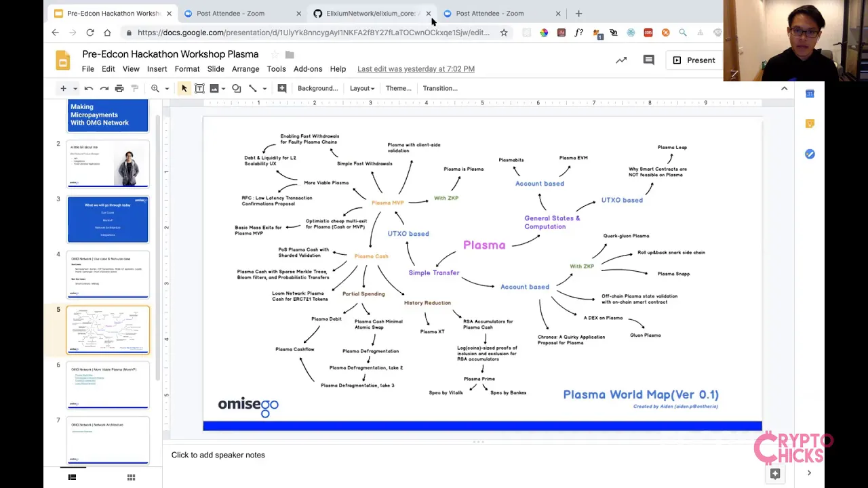
Task: Select slide 7 Network Architecture thumbnail
Action: pos(108,441)
